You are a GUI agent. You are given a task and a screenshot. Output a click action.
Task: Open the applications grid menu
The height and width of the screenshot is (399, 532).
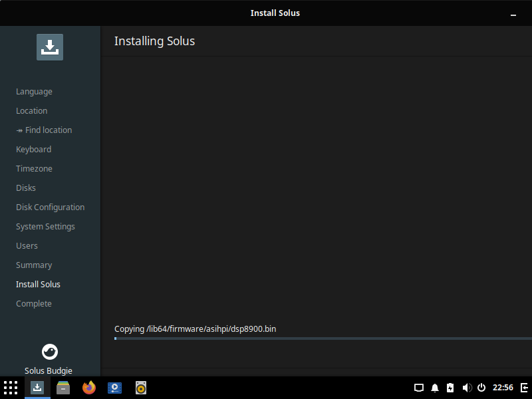coord(11,388)
